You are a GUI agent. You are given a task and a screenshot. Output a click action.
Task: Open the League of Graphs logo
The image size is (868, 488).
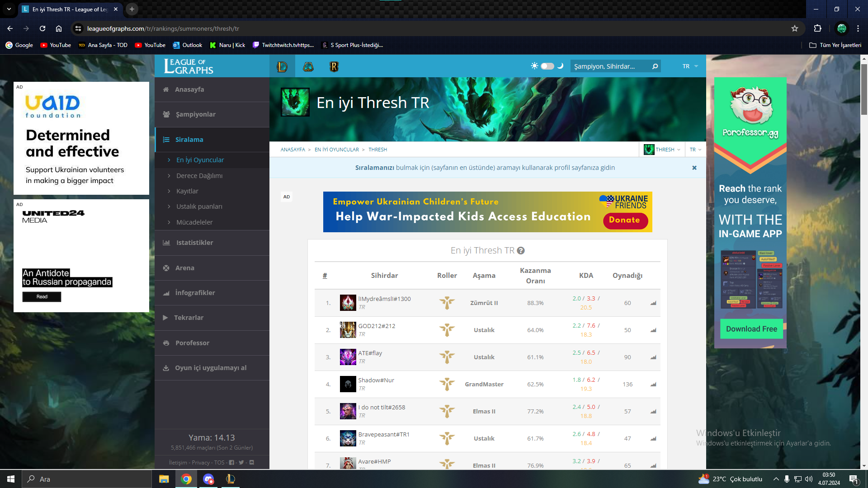click(189, 66)
